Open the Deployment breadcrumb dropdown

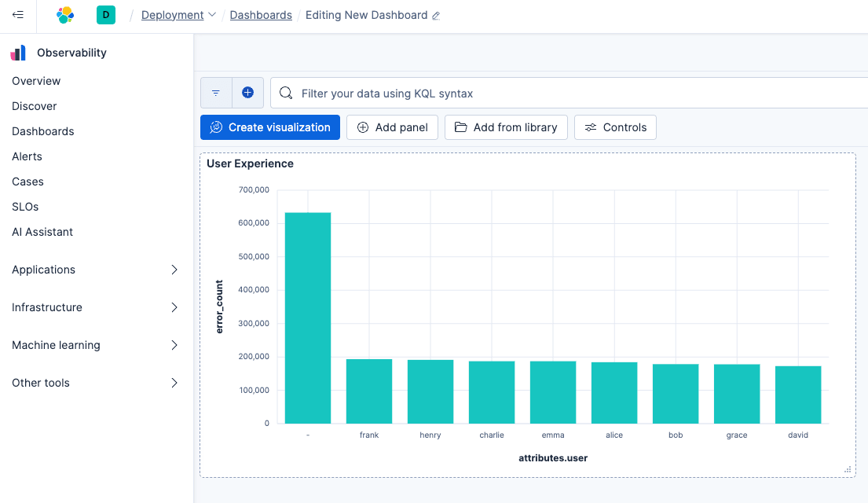coord(178,15)
